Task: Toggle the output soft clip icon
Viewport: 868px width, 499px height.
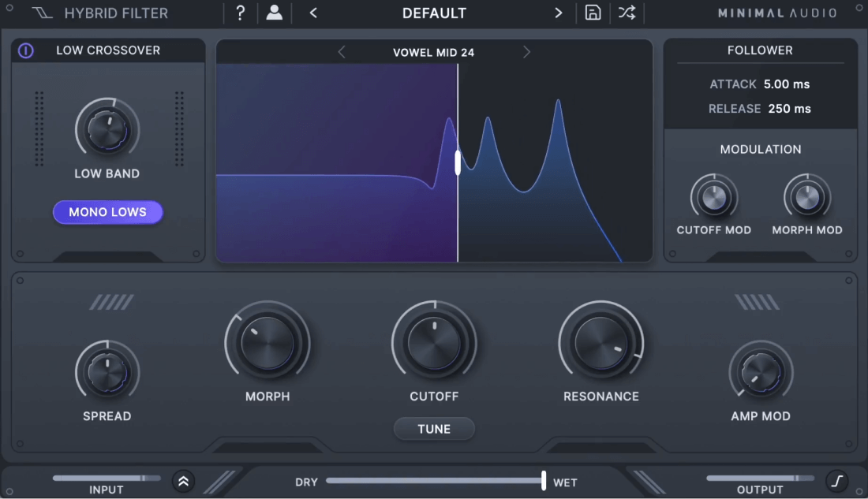Action: coord(837,481)
